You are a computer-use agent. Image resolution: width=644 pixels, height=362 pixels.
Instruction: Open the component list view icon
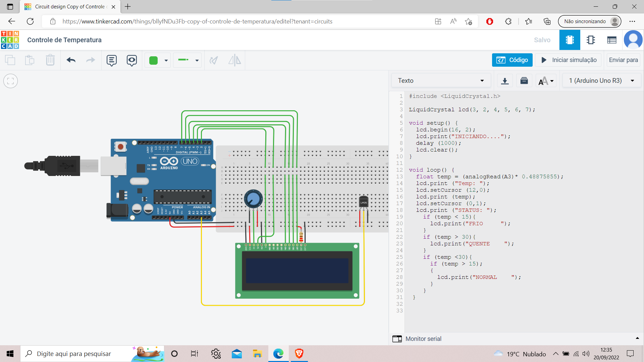[x=611, y=40]
